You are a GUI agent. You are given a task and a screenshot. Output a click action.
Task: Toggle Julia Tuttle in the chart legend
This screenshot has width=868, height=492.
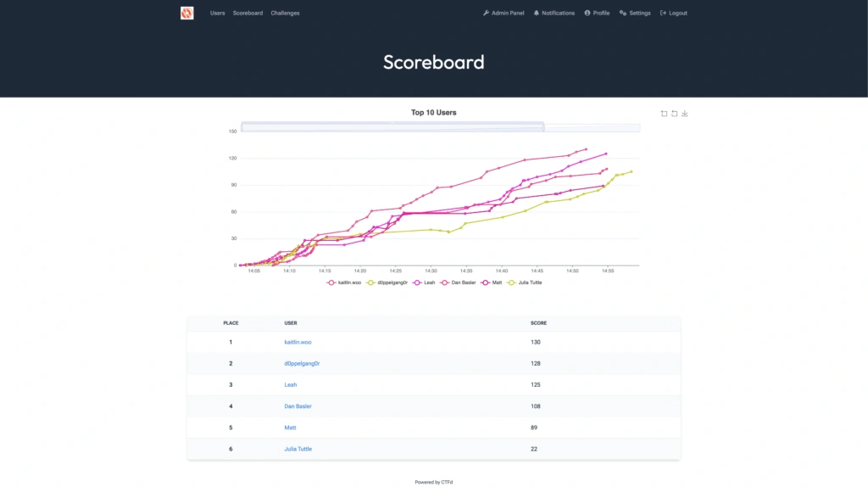pyautogui.click(x=528, y=282)
